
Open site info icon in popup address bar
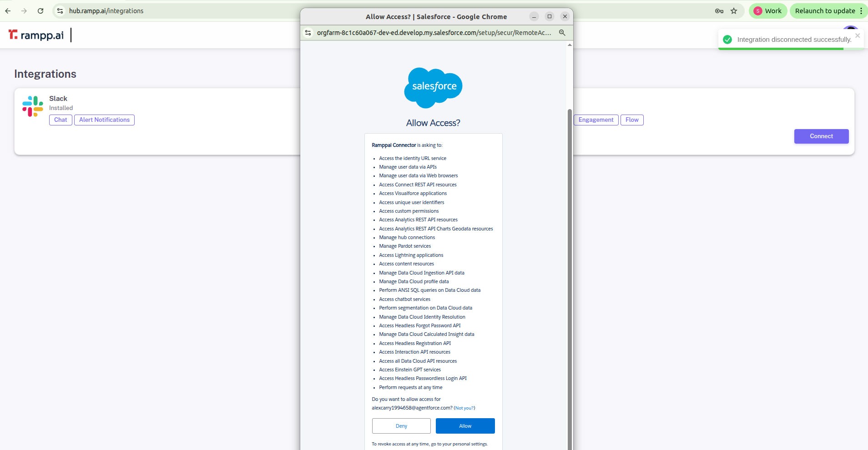tap(308, 33)
